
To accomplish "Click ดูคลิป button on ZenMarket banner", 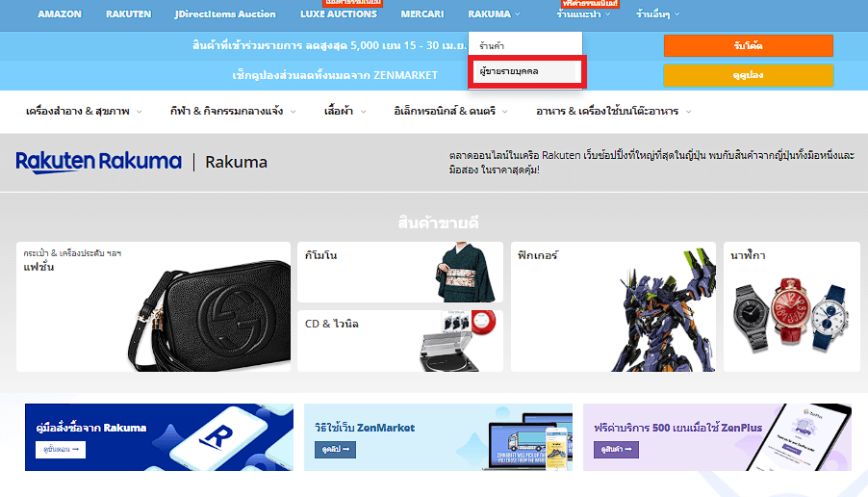I will (335, 450).
